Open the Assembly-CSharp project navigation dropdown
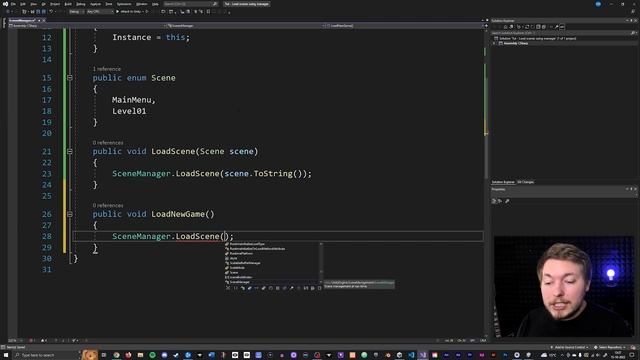The height and width of the screenshot is (360, 640). [86, 26]
